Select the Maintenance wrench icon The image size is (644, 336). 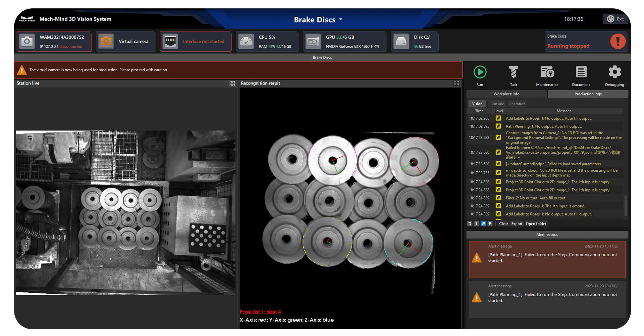click(x=547, y=72)
